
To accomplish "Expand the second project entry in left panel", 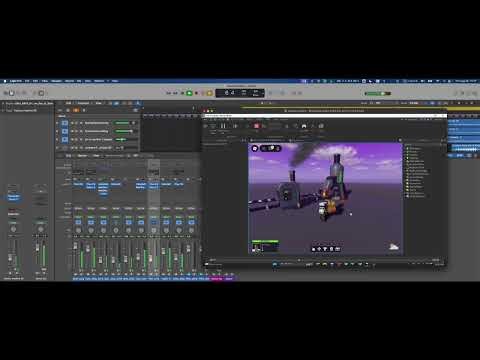I will (x=3, y=110).
